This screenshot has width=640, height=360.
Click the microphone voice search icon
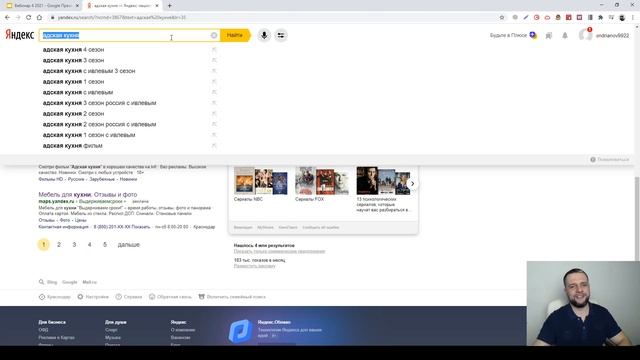pyautogui.click(x=264, y=36)
